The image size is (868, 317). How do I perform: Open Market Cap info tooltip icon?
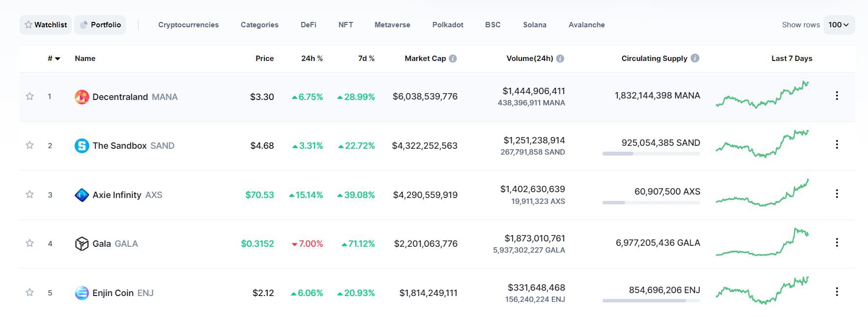coord(453,59)
